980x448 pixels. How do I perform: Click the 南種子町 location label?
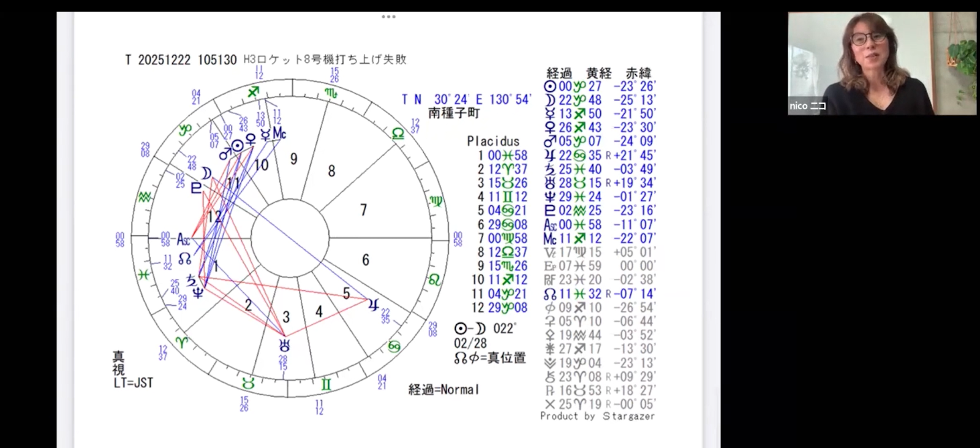[454, 113]
